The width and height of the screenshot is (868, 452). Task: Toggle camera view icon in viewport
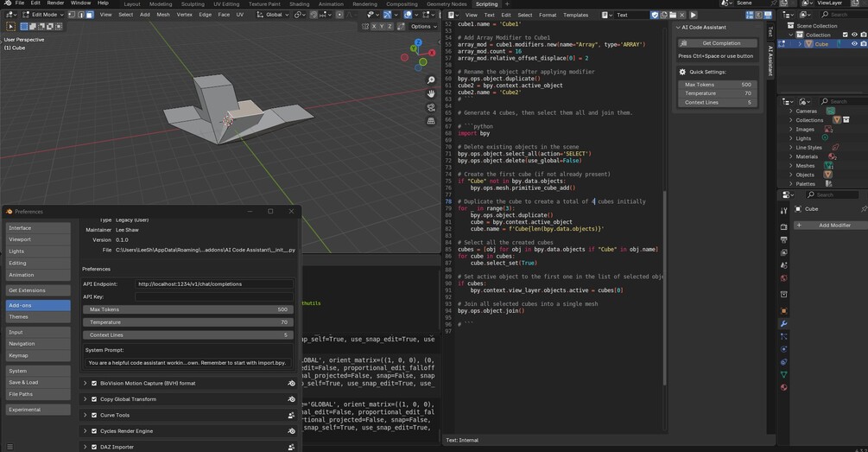(431, 107)
